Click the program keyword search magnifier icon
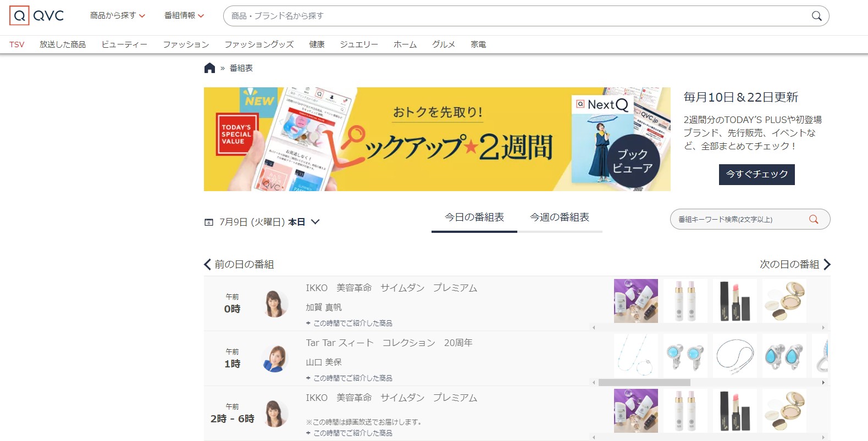 (814, 219)
